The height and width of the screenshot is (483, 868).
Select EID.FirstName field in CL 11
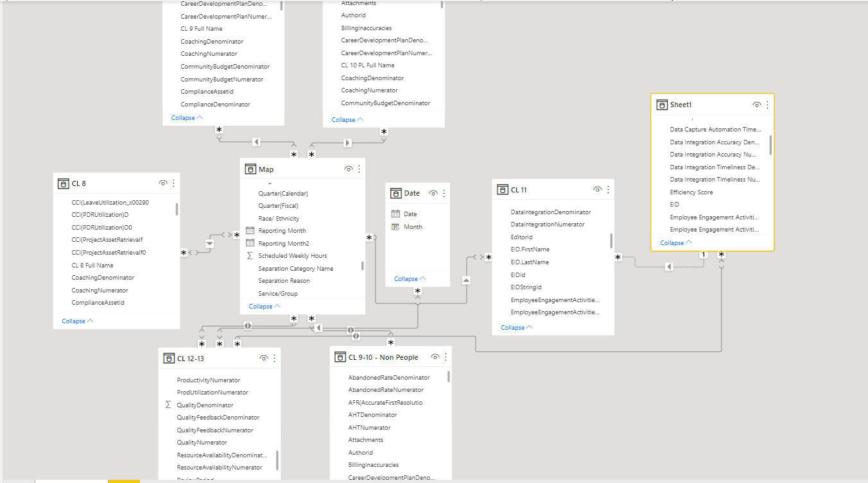coord(530,250)
